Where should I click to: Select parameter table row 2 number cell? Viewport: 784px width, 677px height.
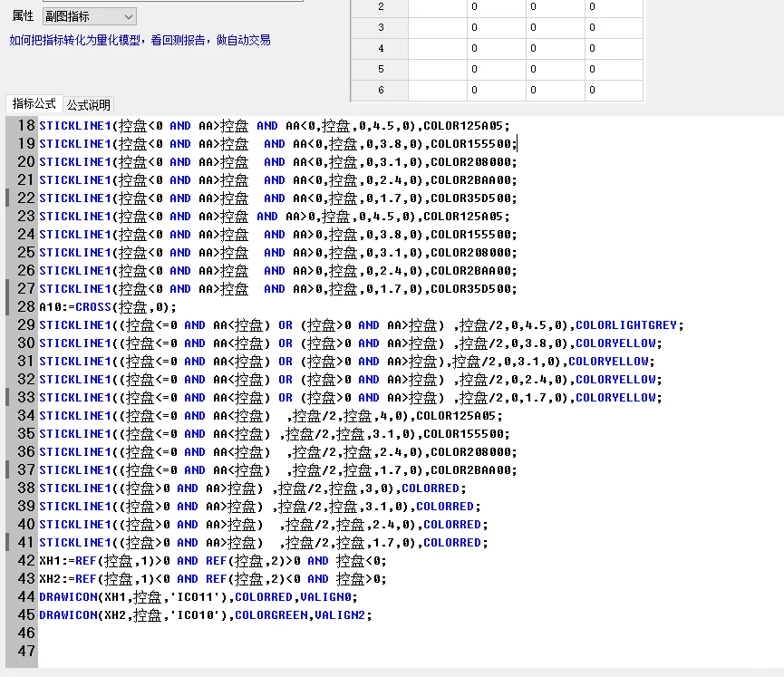381,7
